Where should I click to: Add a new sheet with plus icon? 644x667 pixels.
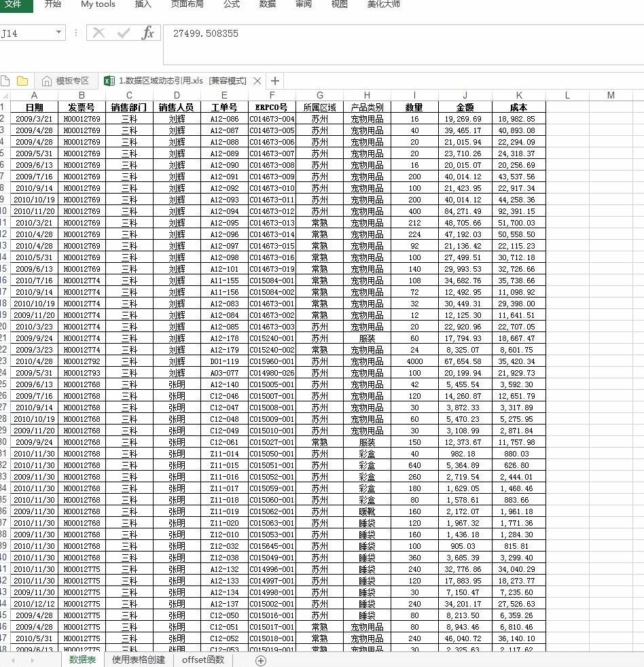(x=261, y=660)
